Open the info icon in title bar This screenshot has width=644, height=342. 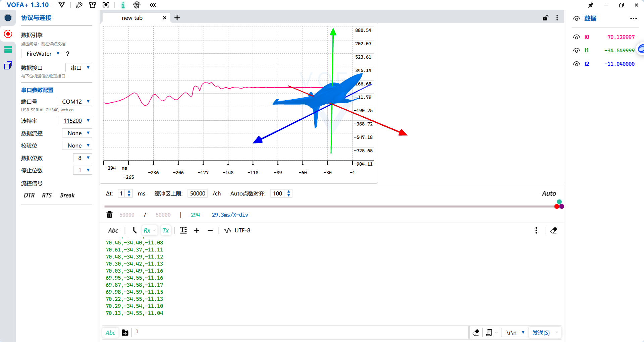coord(123,5)
